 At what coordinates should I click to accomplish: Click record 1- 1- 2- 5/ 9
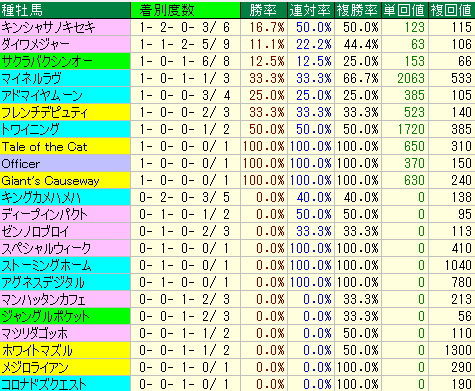click(x=186, y=44)
